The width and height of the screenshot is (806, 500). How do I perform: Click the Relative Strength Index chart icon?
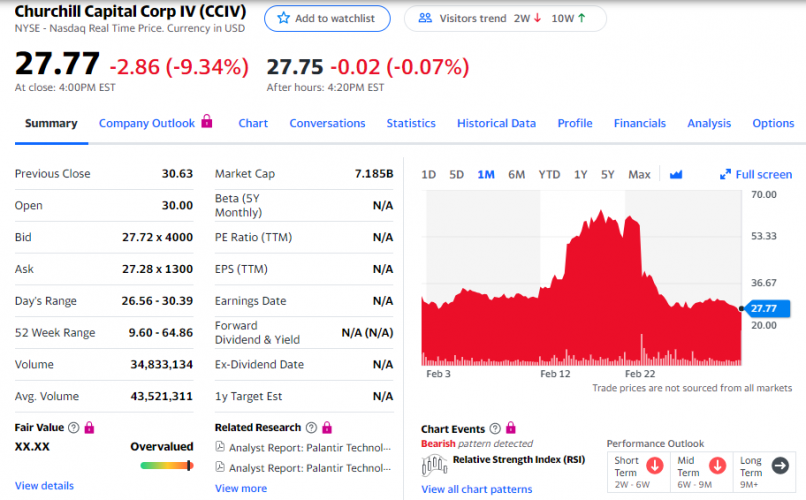click(434, 466)
